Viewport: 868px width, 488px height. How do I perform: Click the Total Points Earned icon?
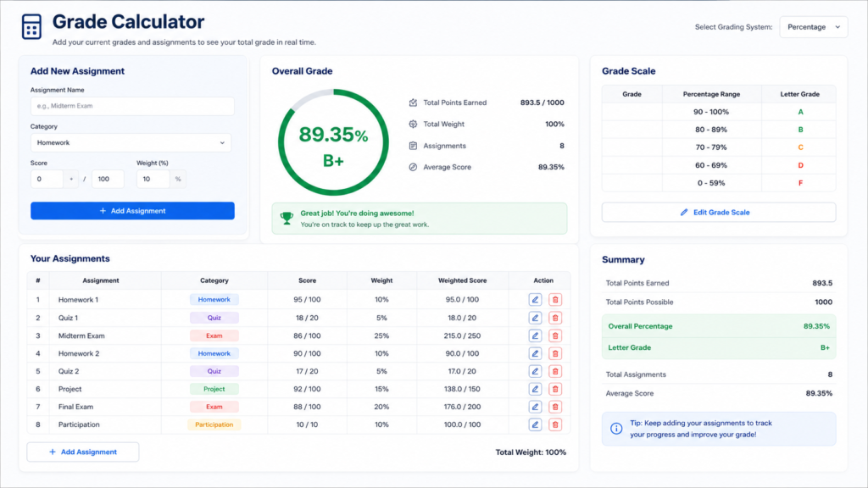coord(413,103)
